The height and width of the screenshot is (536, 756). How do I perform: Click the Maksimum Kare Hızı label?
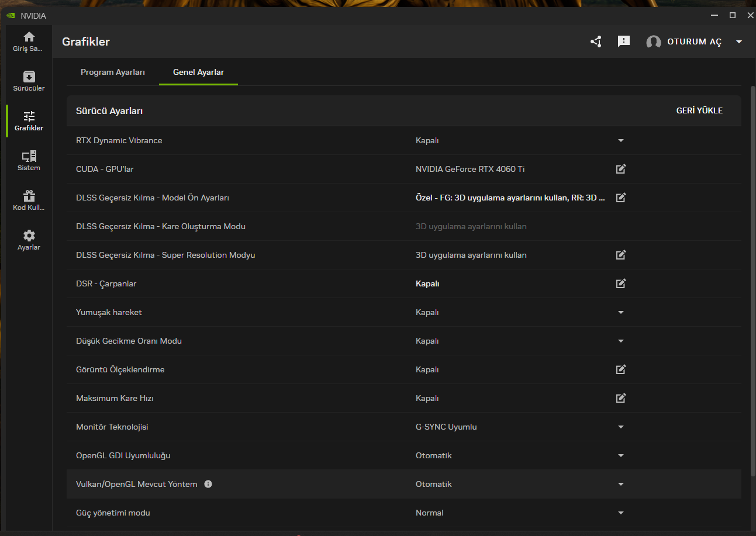(115, 398)
